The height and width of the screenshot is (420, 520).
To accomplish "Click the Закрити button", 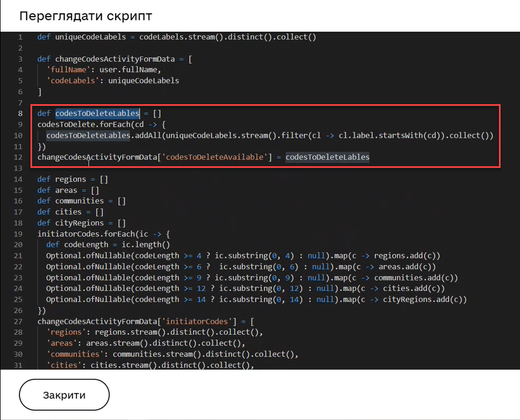I will 64,395.
